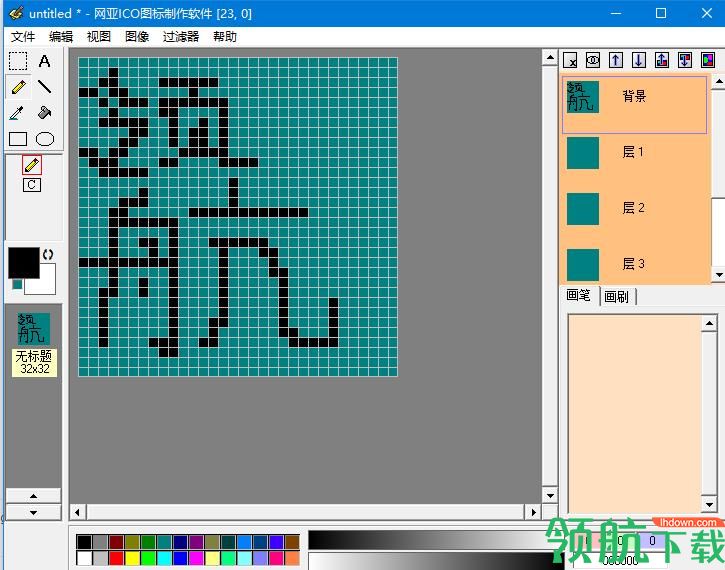The height and width of the screenshot is (570, 725).
Task: Click the merge layers icon
Action: click(593, 60)
